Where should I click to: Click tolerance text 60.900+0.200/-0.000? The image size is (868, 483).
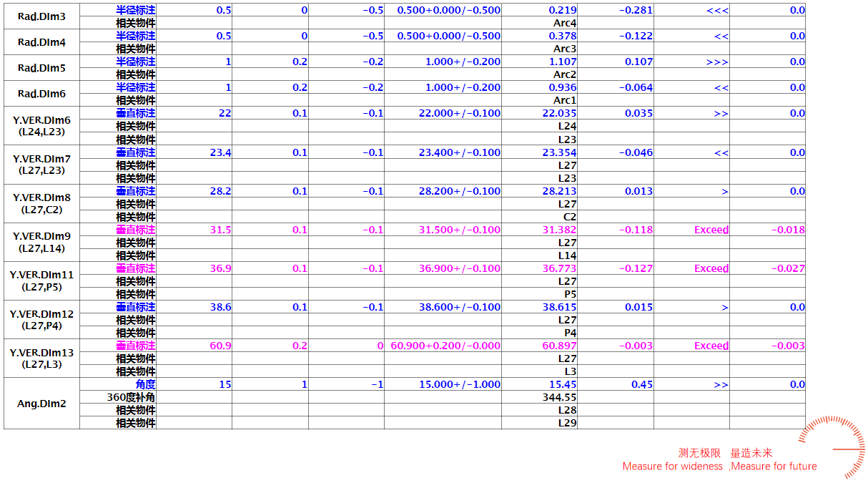pyautogui.click(x=446, y=346)
